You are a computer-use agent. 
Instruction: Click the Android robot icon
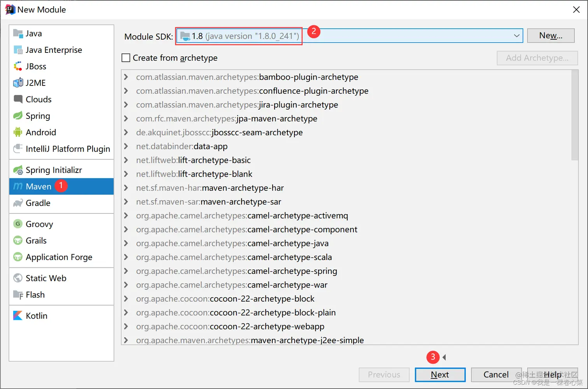click(x=18, y=132)
